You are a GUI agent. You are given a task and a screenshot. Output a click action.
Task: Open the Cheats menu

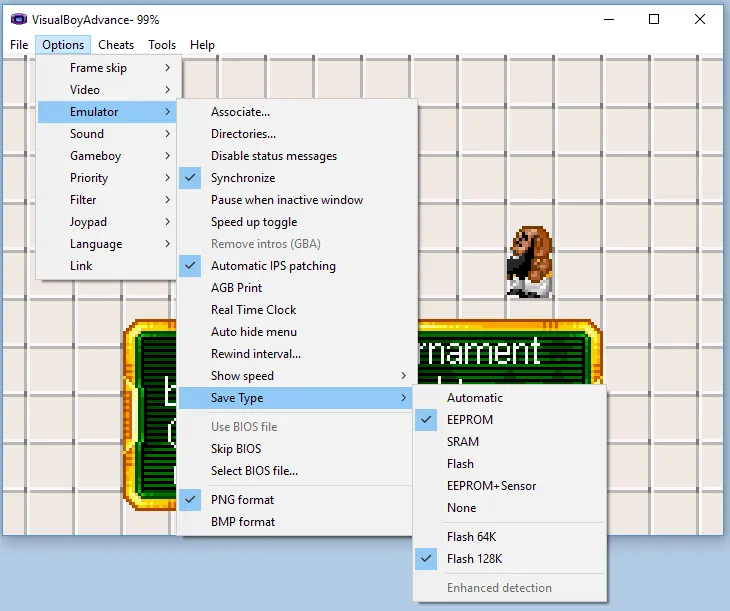116,45
